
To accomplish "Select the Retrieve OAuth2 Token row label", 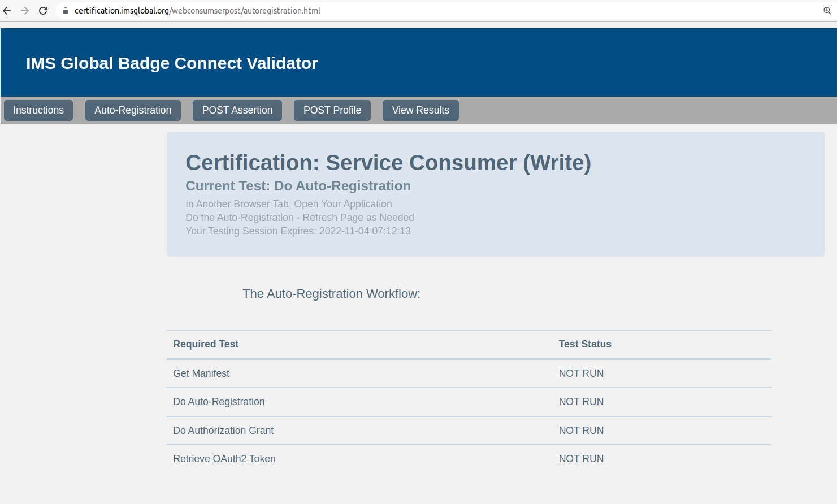I will click(224, 459).
